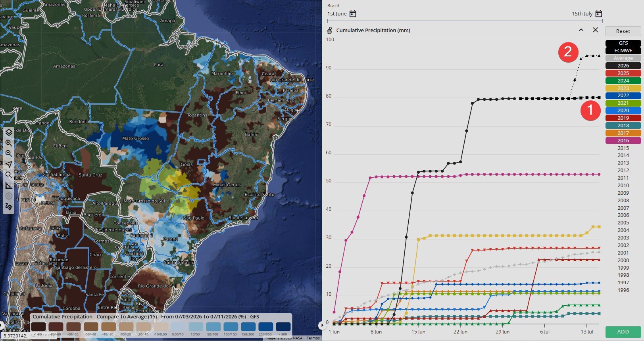Close the Cumulative Precipitation chart
Image resolution: width=644 pixels, height=341 pixels.
point(595,30)
